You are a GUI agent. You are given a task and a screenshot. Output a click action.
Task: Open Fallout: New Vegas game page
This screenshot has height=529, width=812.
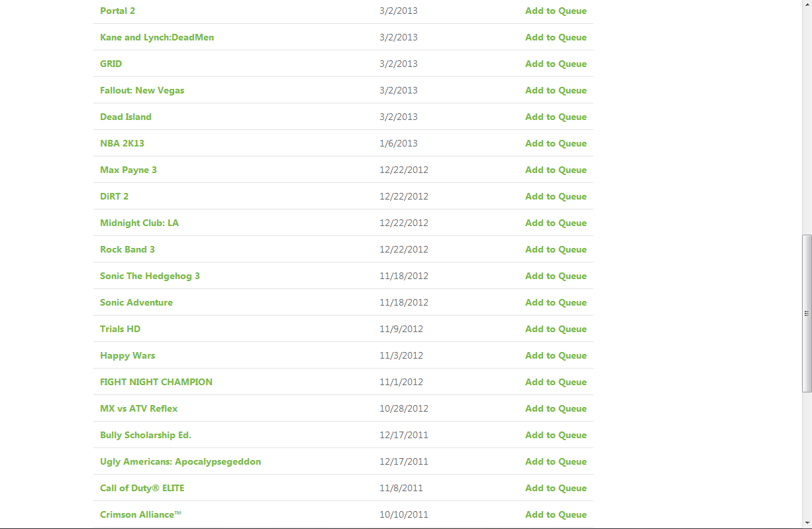[x=142, y=90]
